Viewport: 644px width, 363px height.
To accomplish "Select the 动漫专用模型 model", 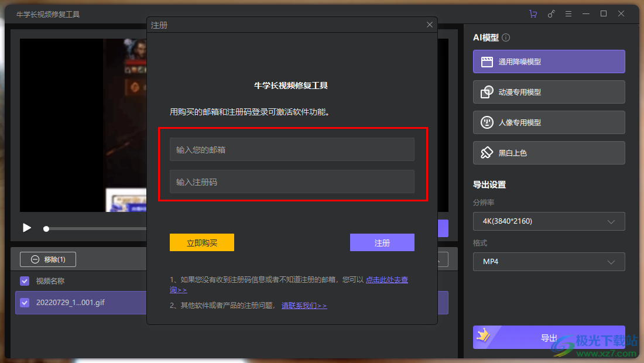I will 549,92.
